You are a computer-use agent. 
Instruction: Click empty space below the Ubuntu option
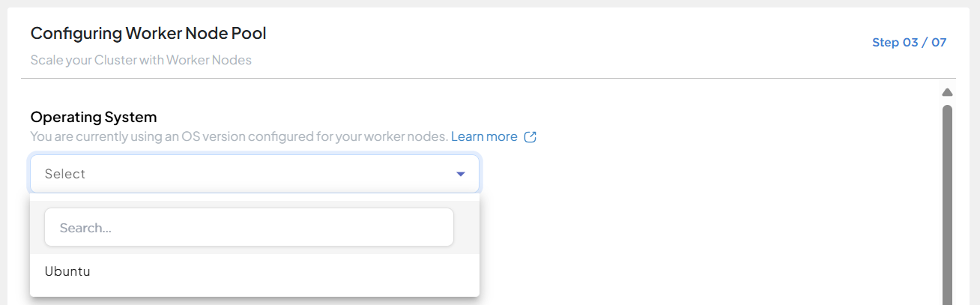[255, 292]
